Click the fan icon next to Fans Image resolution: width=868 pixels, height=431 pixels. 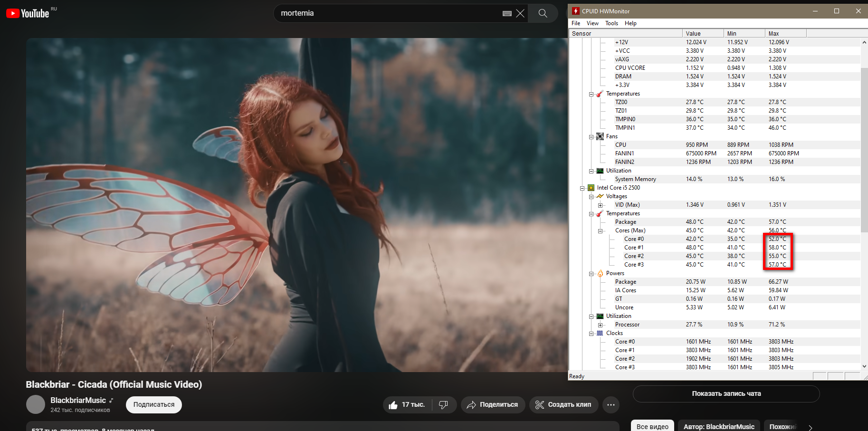(600, 136)
